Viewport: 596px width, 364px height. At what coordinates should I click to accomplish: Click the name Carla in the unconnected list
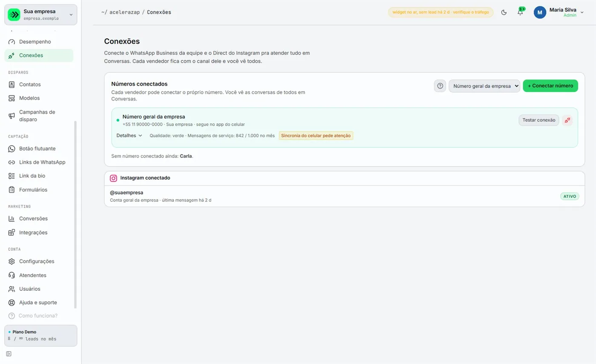tap(186, 156)
